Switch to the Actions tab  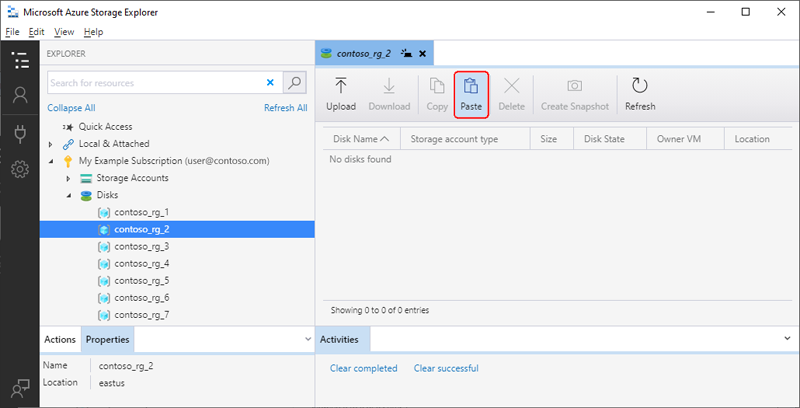[x=60, y=340]
